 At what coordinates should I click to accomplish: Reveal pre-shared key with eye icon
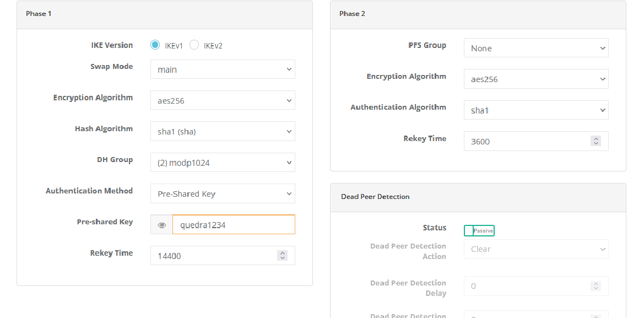pyautogui.click(x=161, y=225)
